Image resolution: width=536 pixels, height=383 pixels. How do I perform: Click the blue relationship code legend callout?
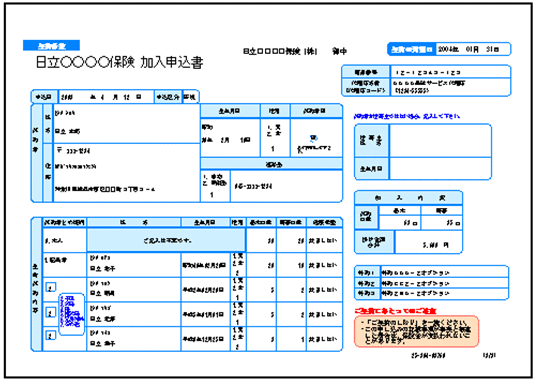point(71,314)
